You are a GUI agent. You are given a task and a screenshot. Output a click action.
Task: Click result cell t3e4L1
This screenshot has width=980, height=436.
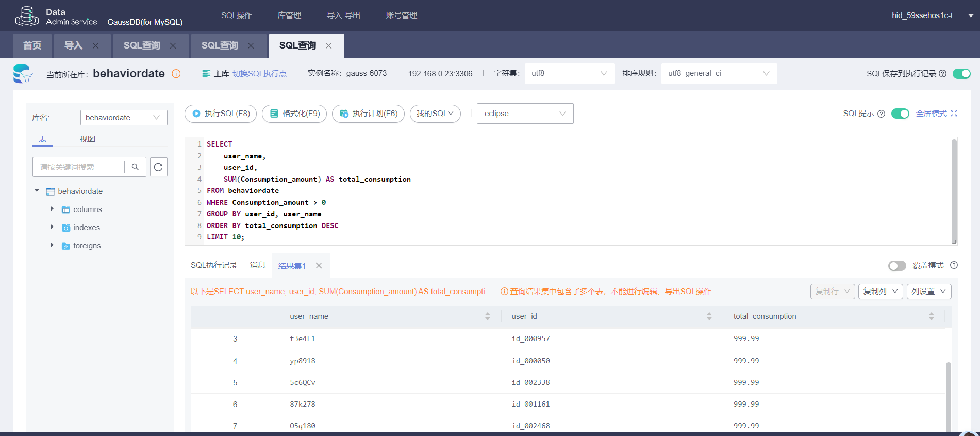tap(303, 339)
